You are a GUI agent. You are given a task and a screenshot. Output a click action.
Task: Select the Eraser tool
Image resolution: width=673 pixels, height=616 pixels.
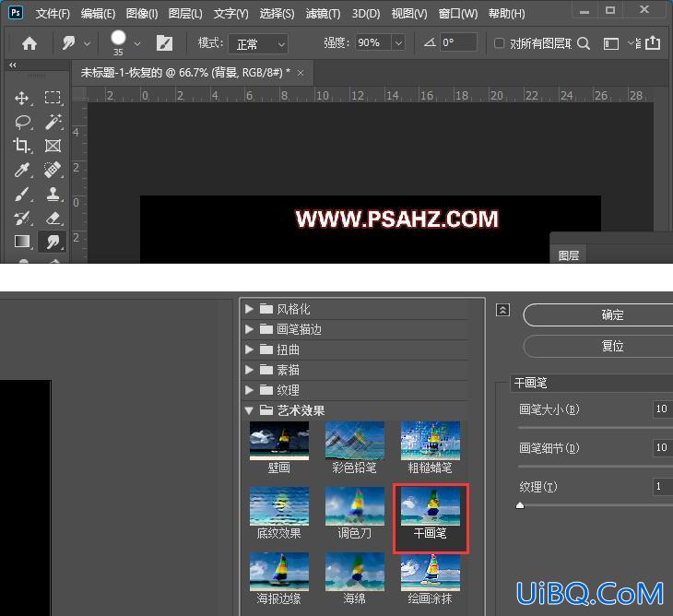click(53, 218)
